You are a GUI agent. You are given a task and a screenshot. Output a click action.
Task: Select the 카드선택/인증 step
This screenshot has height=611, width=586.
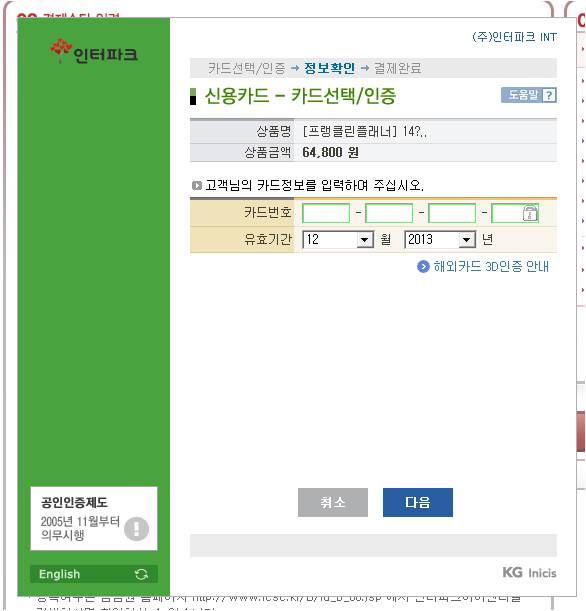247,68
